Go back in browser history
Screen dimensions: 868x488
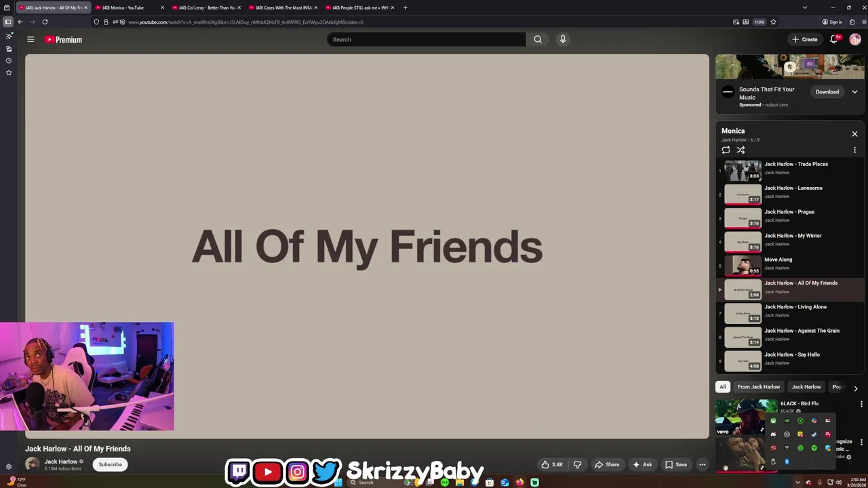coord(20,22)
